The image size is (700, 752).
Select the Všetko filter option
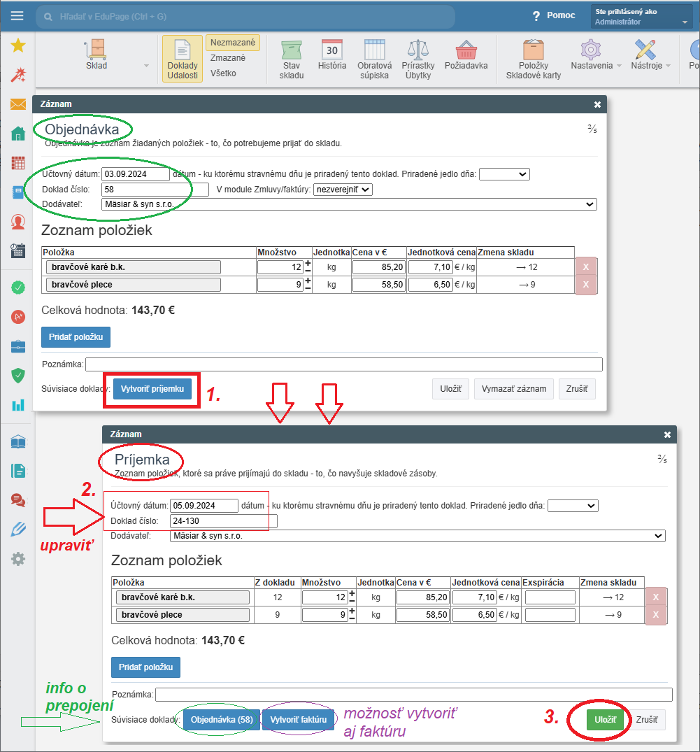tap(223, 73)
